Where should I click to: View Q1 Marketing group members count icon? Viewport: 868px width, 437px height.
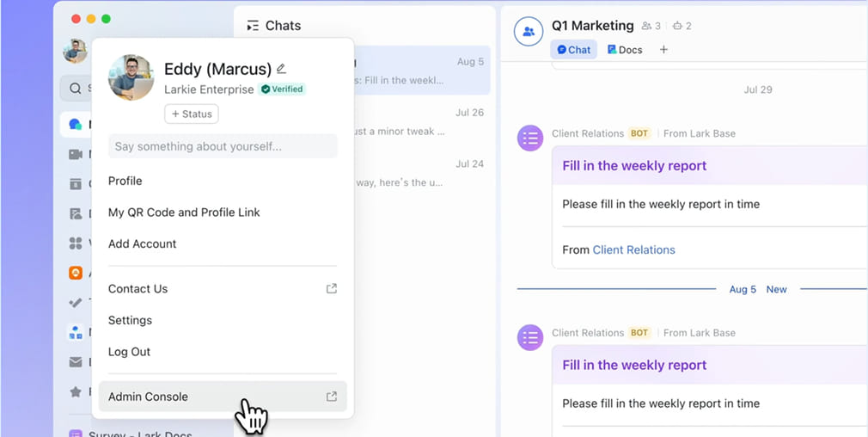coord(651,27)
